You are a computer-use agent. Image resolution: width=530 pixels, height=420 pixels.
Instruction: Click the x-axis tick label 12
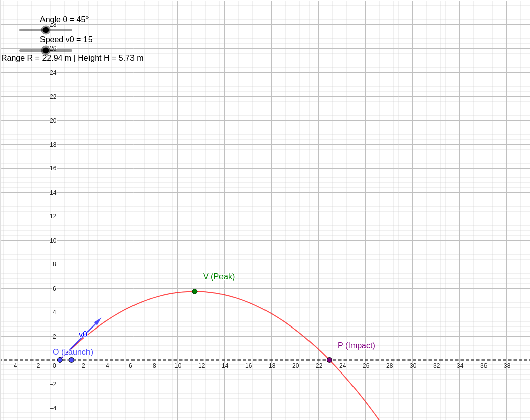click(201, 366)
